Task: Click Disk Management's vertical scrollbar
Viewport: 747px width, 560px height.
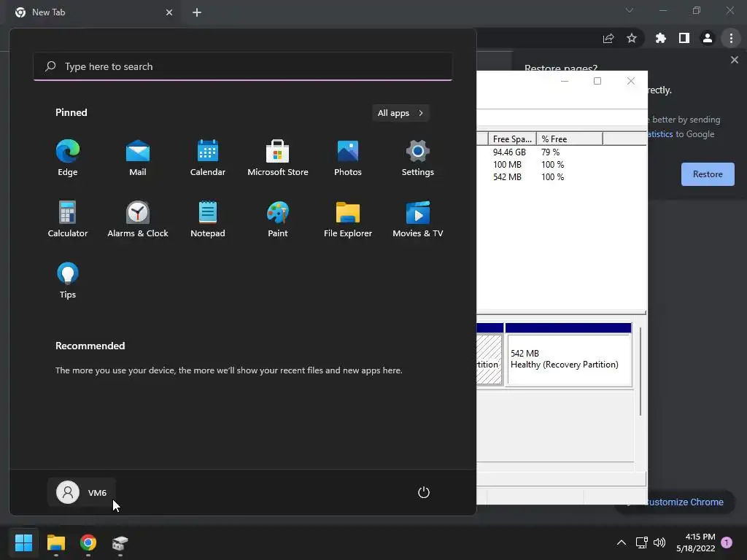Action: pos(640,371)
